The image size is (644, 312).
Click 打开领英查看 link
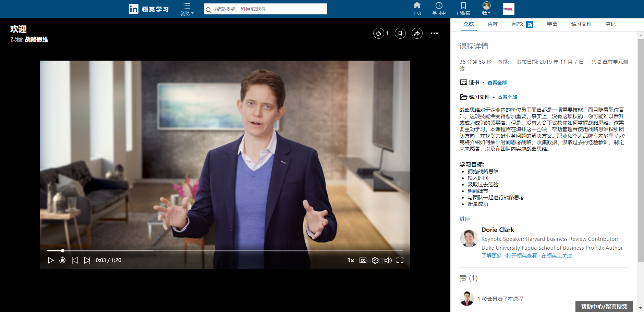[522, 256]
